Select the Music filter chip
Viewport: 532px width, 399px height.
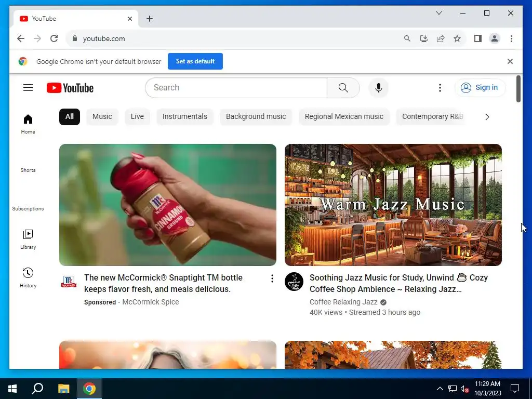pos(102,117)
